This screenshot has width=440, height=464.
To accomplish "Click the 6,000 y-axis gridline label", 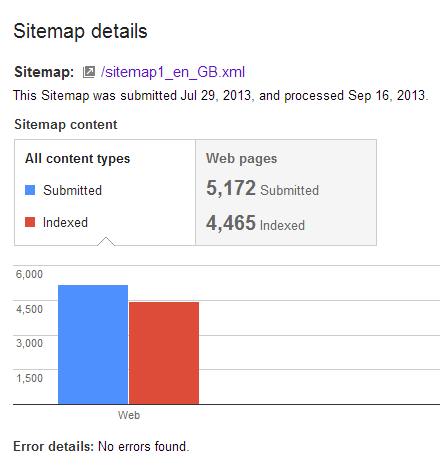I will tap(29, 274).
